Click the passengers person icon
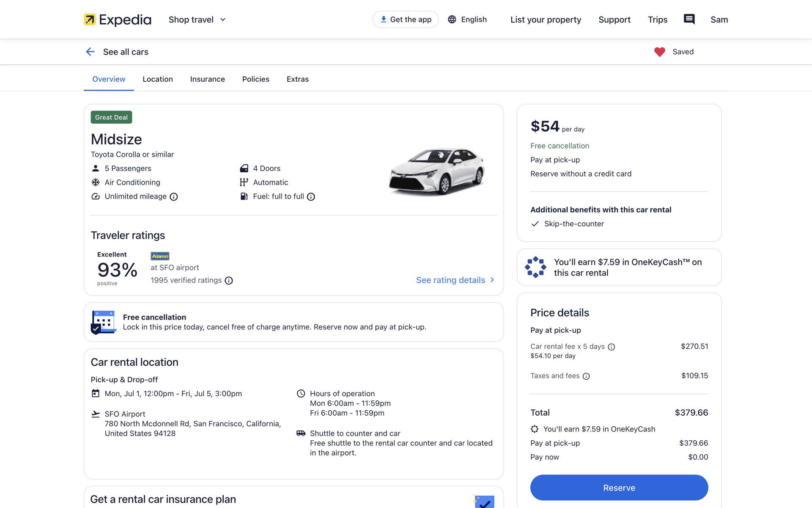Screen dimensions: 812x508 coord(96,168)
